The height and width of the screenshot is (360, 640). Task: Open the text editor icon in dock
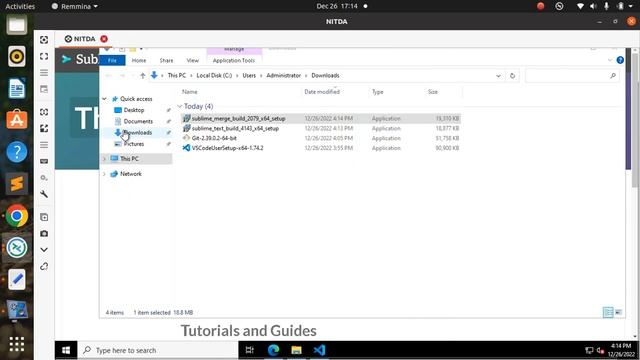click(17, 280)
